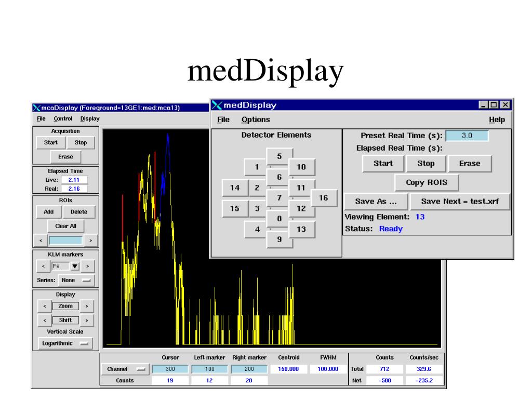Viewport: 532px width, 399px height.
Task: Shift display left with Shift arrow
Action: [45, 320]
